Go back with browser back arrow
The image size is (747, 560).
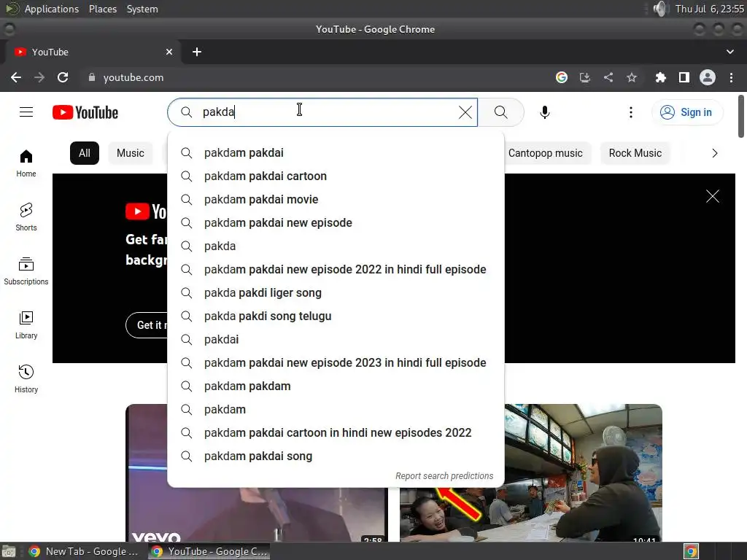click(16, 77)
